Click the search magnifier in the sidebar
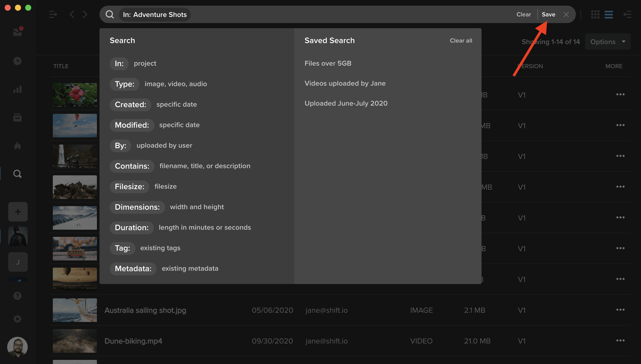The height and width of the screenshot is (364, 641). pos(17,174)
